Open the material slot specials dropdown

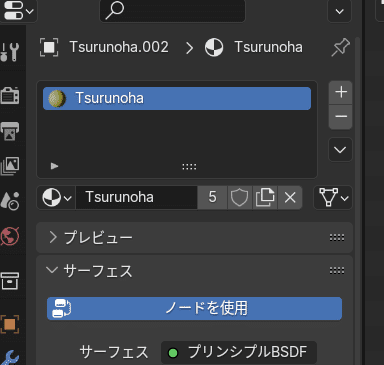coord(340,150)
